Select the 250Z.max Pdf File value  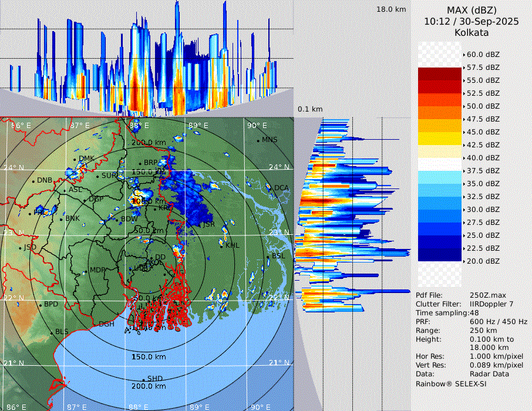point(484,295)
